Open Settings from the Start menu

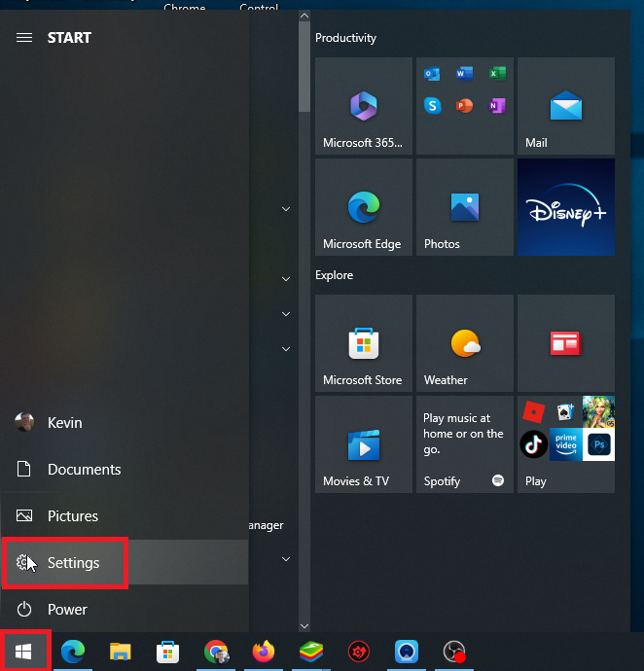(x=125, y=562)
